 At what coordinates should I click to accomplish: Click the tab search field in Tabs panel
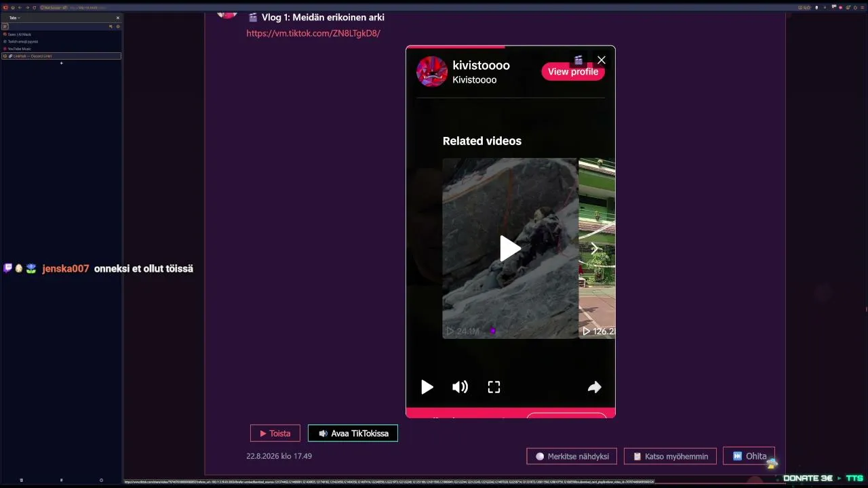[x=58, y=26]
